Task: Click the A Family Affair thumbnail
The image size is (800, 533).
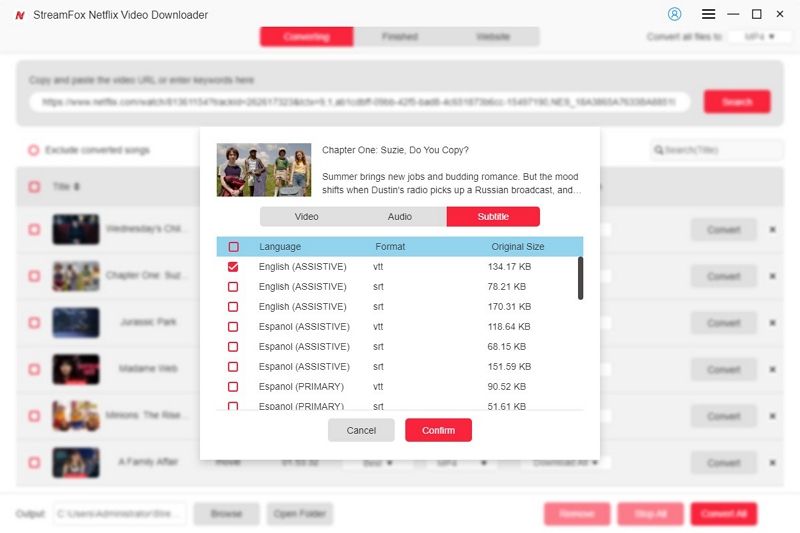Action: coord(76,463)
